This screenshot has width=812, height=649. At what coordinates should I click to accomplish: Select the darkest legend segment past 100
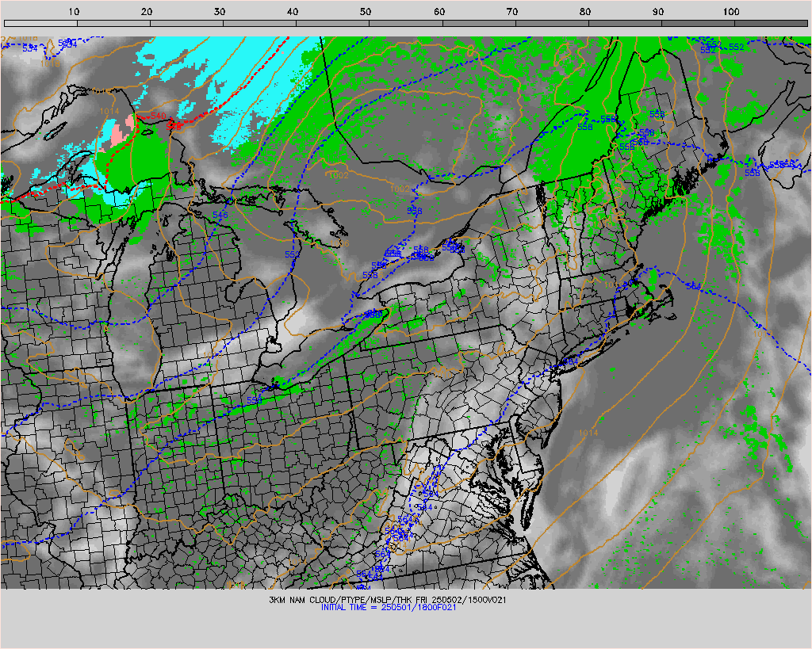click(x=771, y=23)
